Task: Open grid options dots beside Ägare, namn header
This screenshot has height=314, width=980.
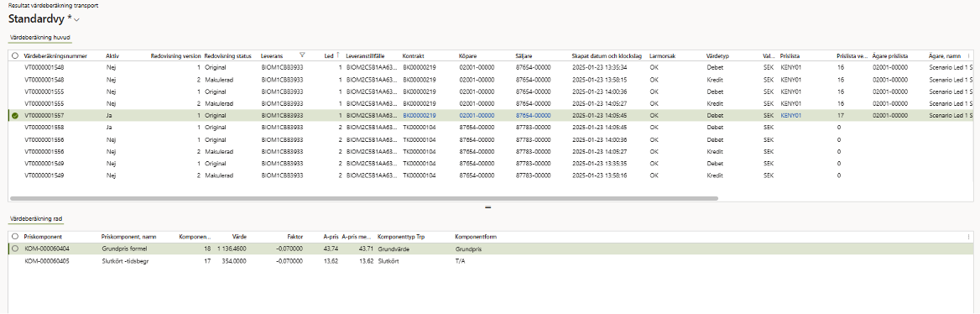Action: [969, 55]
